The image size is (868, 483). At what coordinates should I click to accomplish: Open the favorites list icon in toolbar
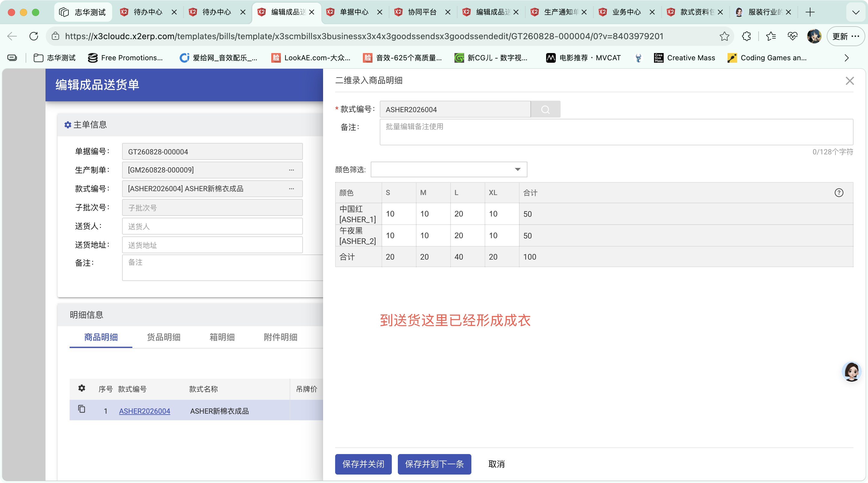[771, 36]
